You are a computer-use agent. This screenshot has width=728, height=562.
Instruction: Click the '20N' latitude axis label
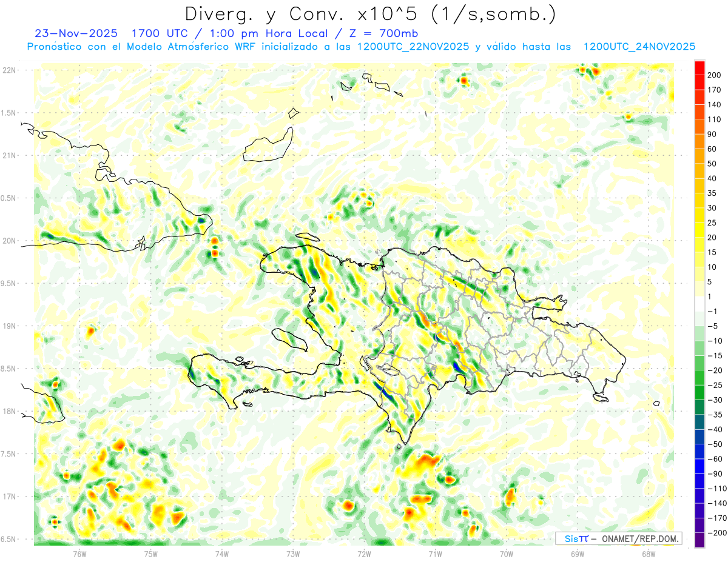pyautogui.click(x=9, y=241)
